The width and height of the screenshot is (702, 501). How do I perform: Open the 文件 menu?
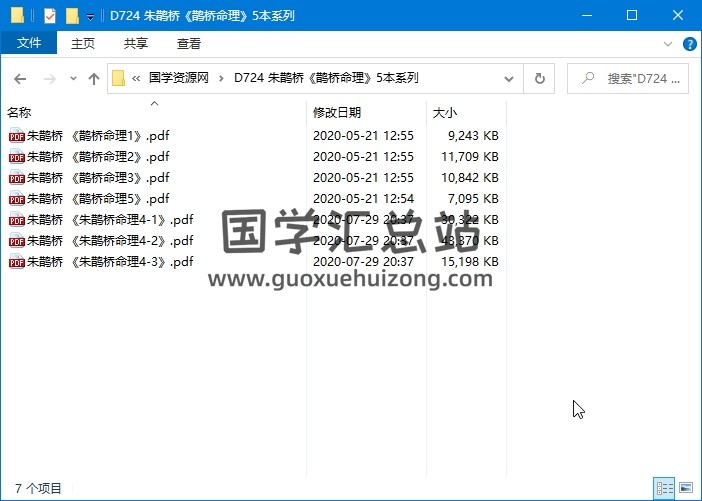[x=29, y=44]
